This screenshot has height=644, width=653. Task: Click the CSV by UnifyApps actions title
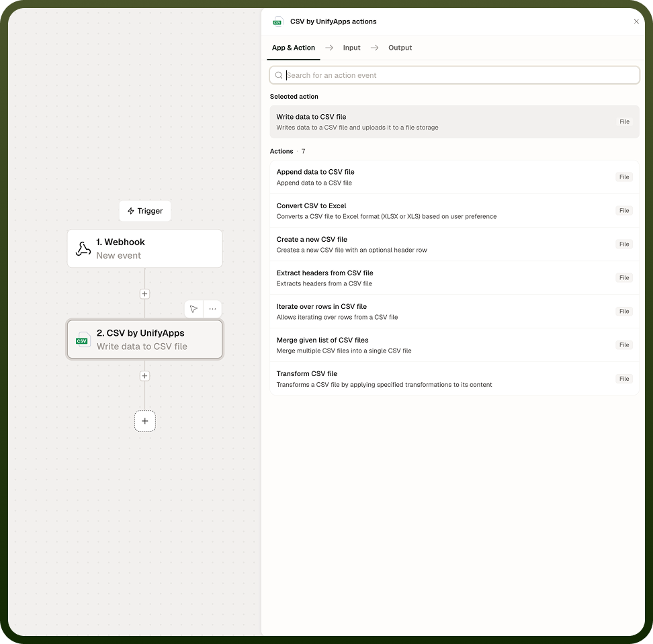pyautogui.click(x=333, y=21)
